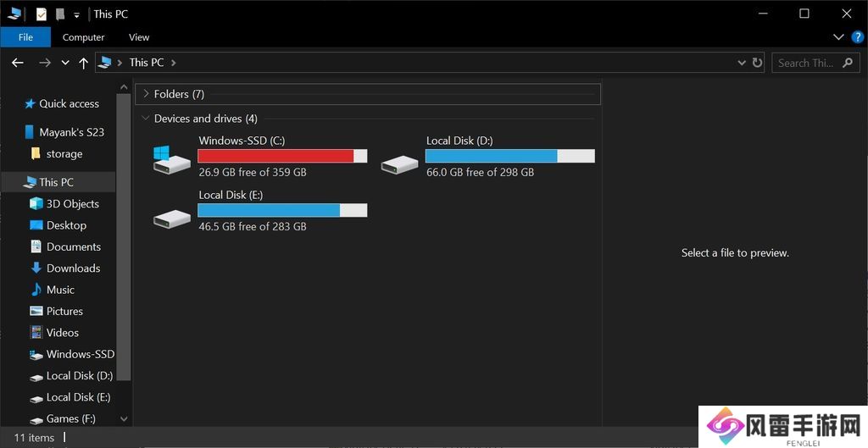868x448 pixels.
Task: Expand the ribbon with the chevron
Action: 838,37
